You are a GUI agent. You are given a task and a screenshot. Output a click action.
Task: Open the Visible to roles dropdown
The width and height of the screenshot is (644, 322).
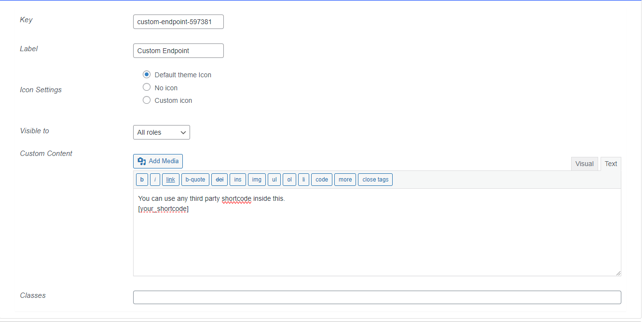(x=162, y=132)
